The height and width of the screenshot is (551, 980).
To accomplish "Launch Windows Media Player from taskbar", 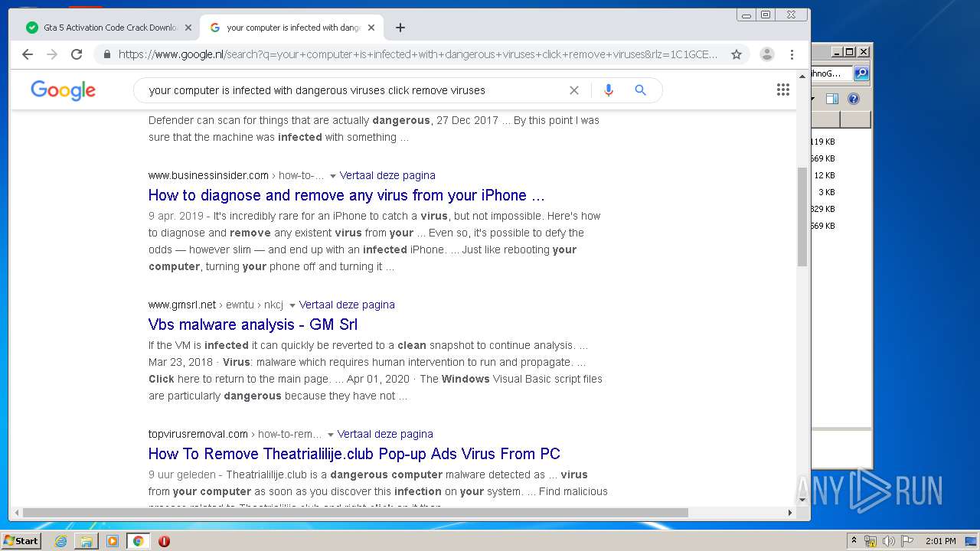I will click(113, 541).
